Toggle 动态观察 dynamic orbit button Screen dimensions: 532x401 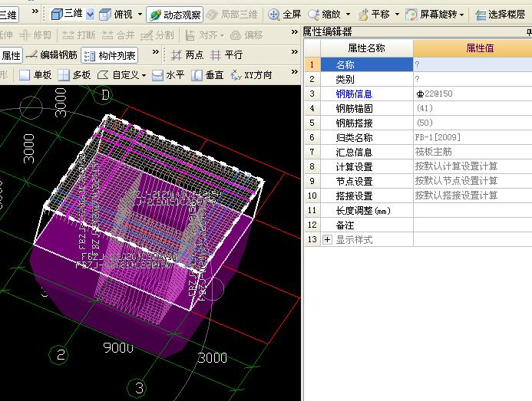tap(175, 15)
